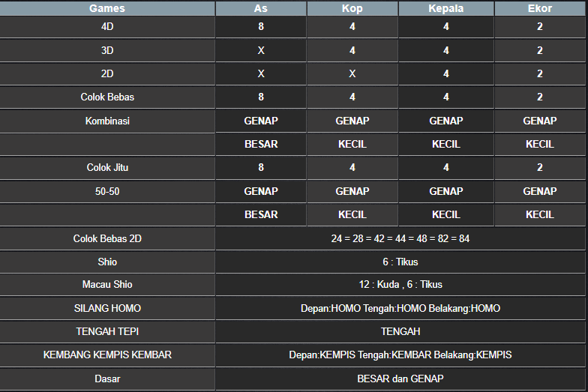
Task: Click the X in the 2D Kop cell
Action: (x=352, y=74)
